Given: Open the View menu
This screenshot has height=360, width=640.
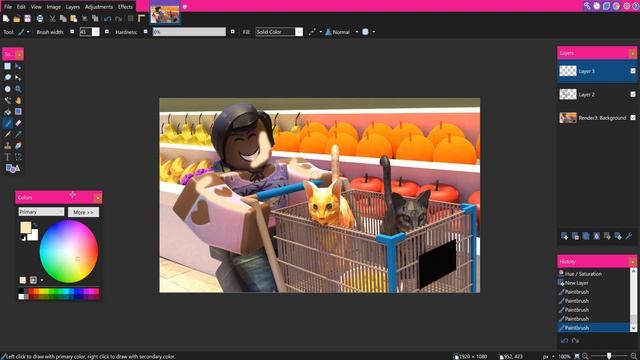Looking at the screenshot, I should click(x=36, y=7).
